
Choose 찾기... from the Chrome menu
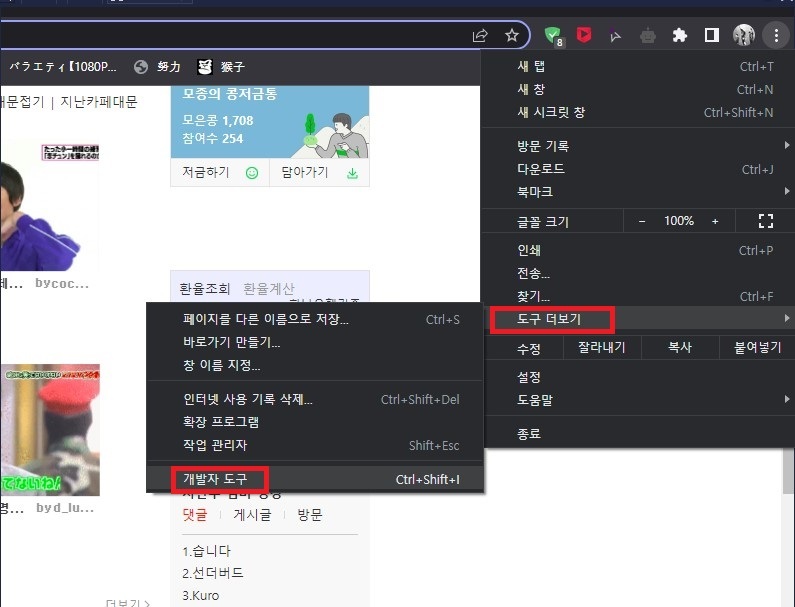(x=639, y=296)
